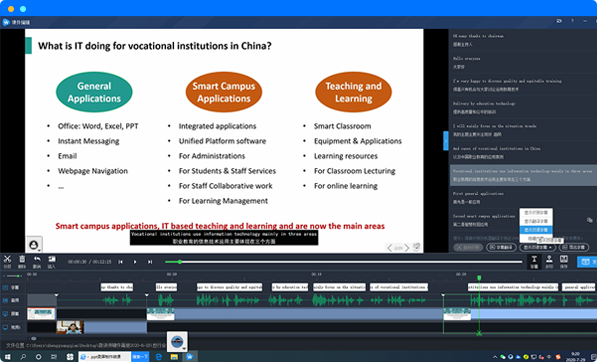Select 'Delivery by education technology' subtitle row
The height and width of the screenshot is (362, 597).
(523, 108)
